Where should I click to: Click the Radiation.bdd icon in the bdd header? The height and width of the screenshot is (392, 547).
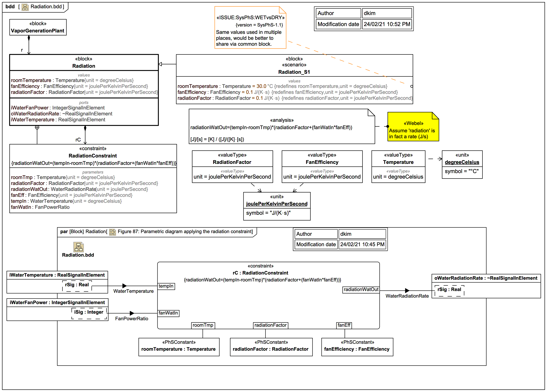[x=25, y=7]
